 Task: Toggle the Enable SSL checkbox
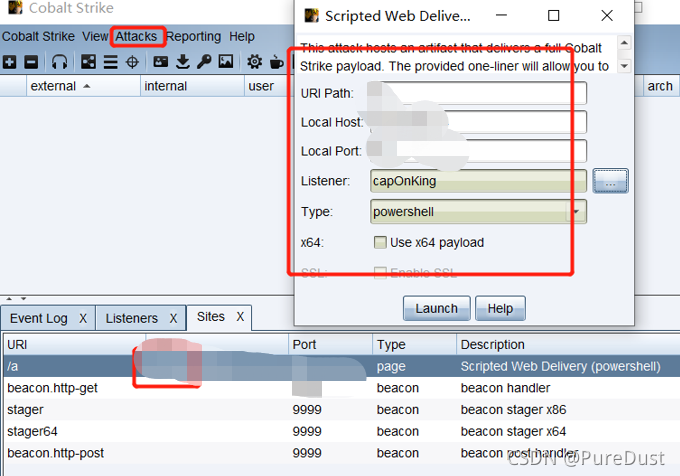[380, 273]
